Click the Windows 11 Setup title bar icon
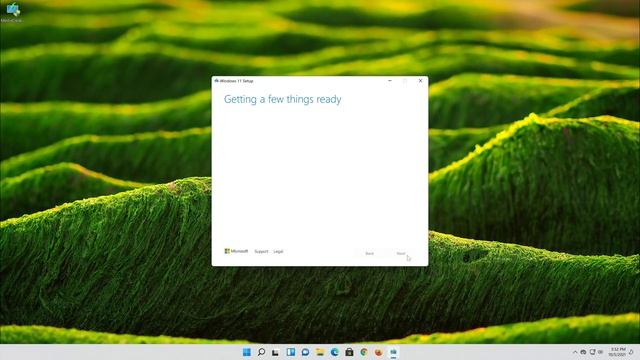The image size is (640, 360). tap(216, 81)
